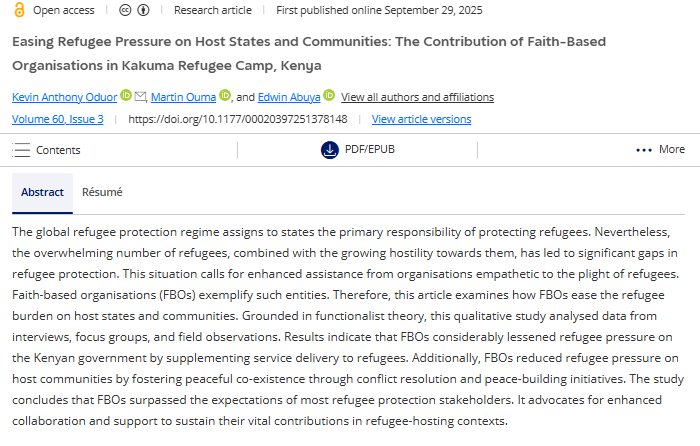Open Kevin Anthony Oduor's ORCID iD icon
700x446 pixels.
click(126, 96)
